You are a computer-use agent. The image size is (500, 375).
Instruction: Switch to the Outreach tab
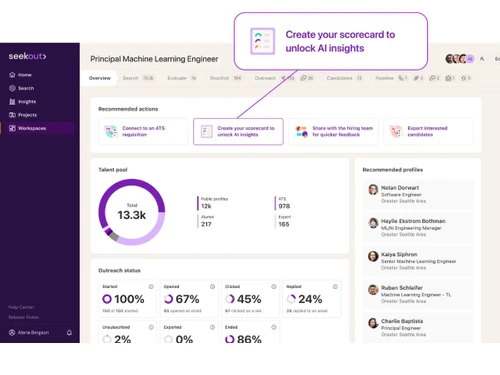click(265, 78)
